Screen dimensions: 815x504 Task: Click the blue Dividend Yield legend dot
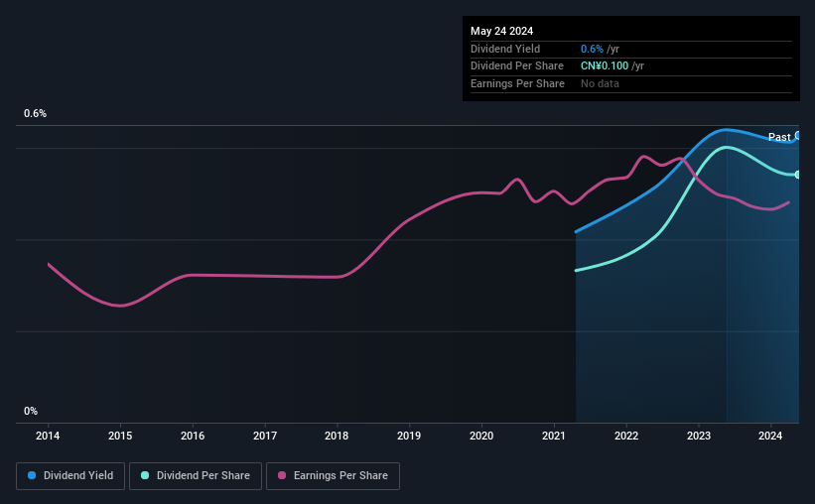click(x=32, y=475)
